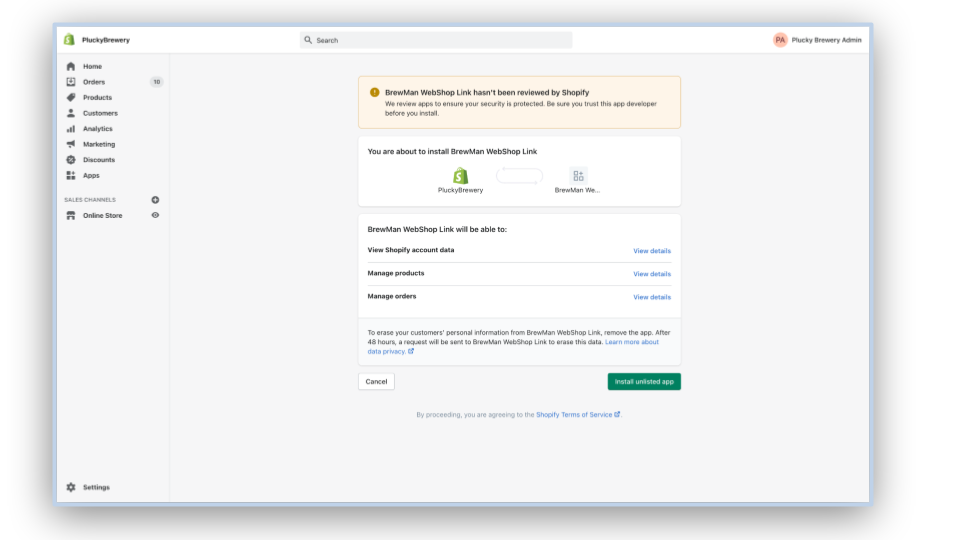
Task: Click the truncated 'BrewMan We...' app label
Action: (577, 190)
